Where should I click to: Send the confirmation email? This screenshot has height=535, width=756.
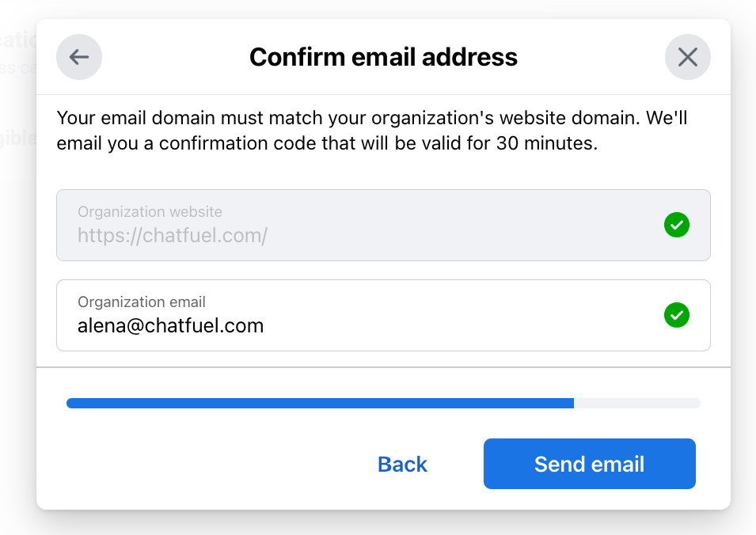coord(589,464)
